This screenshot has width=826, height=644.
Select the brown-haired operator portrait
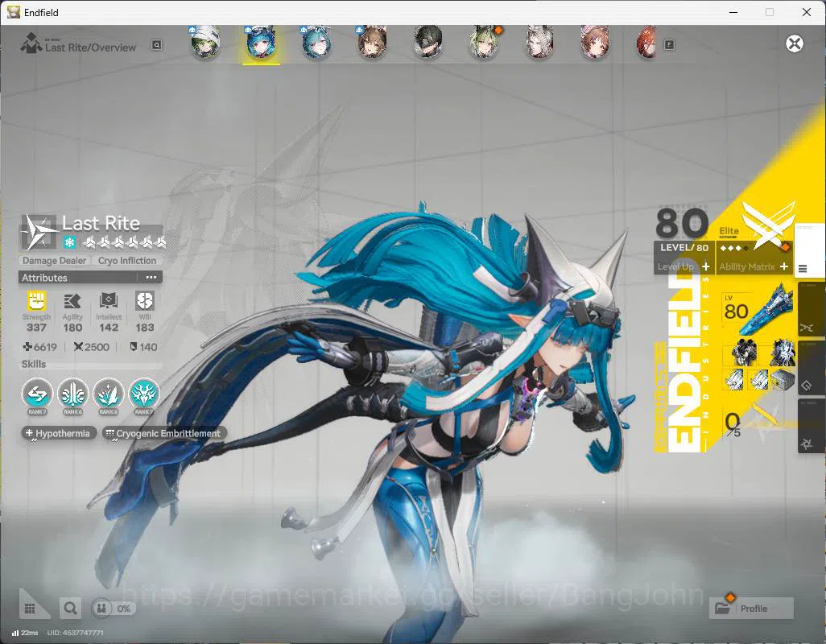coord(373,42)
